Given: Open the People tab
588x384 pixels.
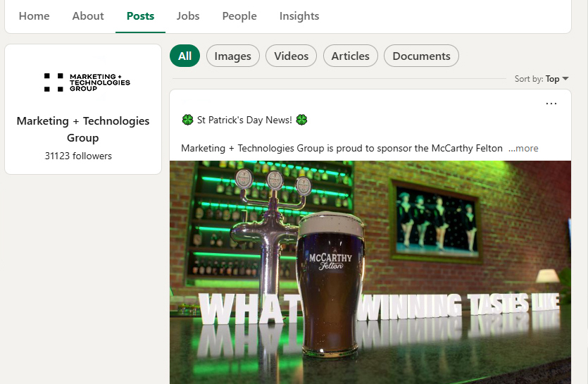Looking at the screenshot, I should point(239,16).
